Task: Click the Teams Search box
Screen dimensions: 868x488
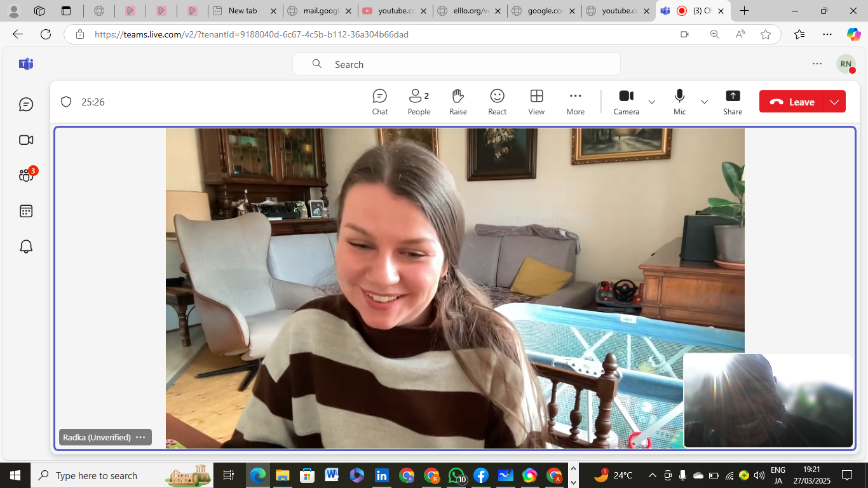Action: click(x=456, y=64)
